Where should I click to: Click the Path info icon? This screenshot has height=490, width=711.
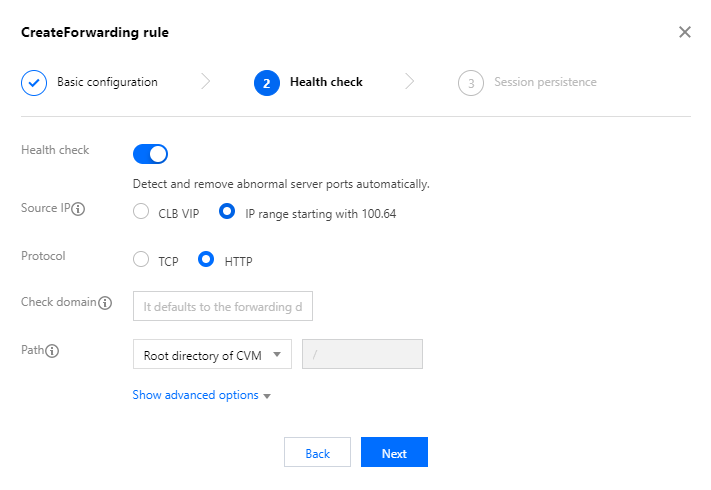click(x=53, y=351)
